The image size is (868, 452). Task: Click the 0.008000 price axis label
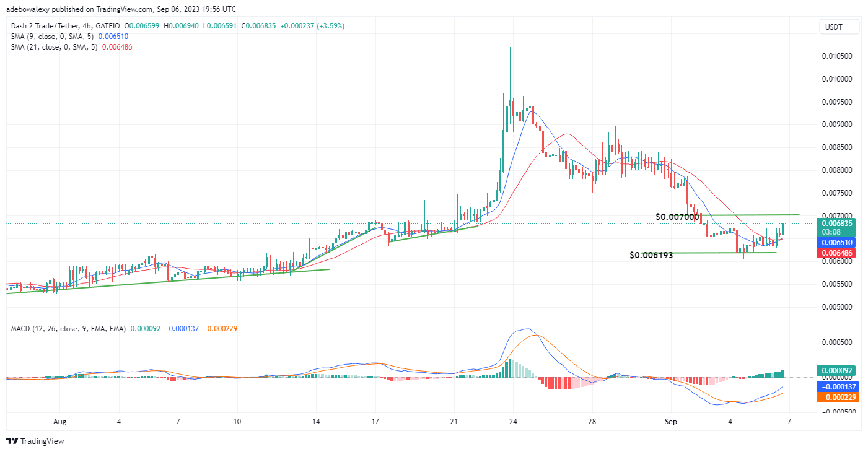click(836, 170)
